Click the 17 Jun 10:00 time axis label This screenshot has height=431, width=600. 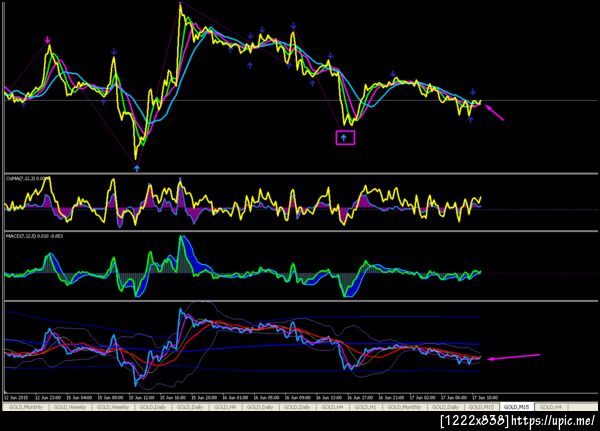point(485,398)
